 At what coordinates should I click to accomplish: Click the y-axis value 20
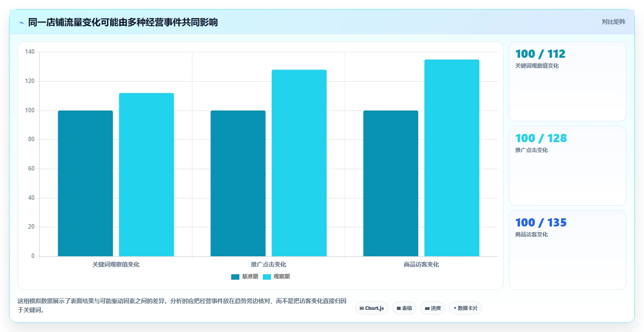(x=31, y=227)
